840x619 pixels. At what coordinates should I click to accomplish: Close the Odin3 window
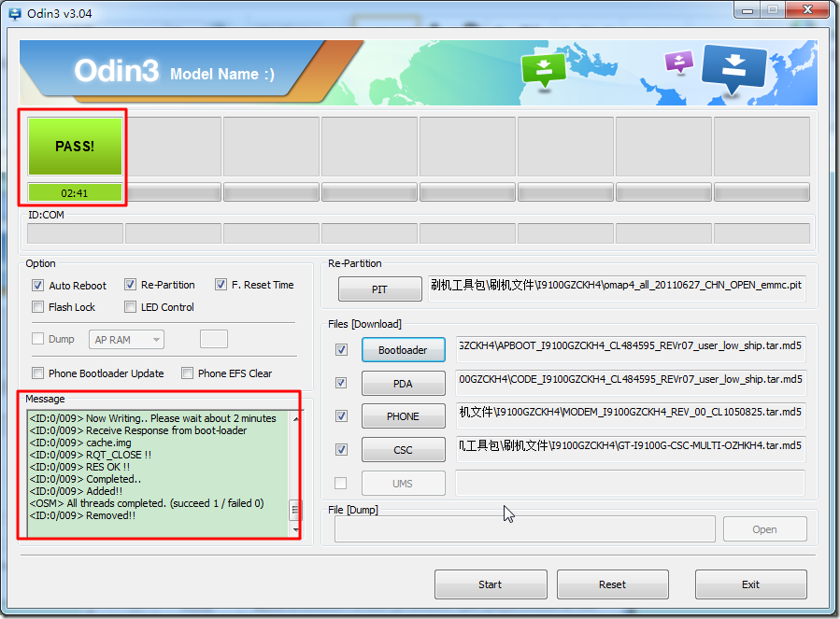tap(808, 9)
